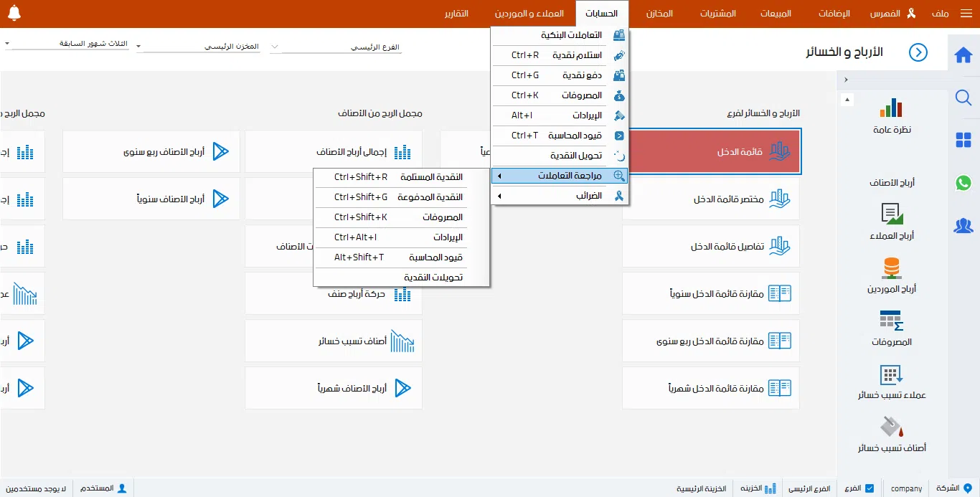Open the apps grid icon below search
The height and width of the screenshot is (497, 980).
pyautogui.click(x=963, y=140)
